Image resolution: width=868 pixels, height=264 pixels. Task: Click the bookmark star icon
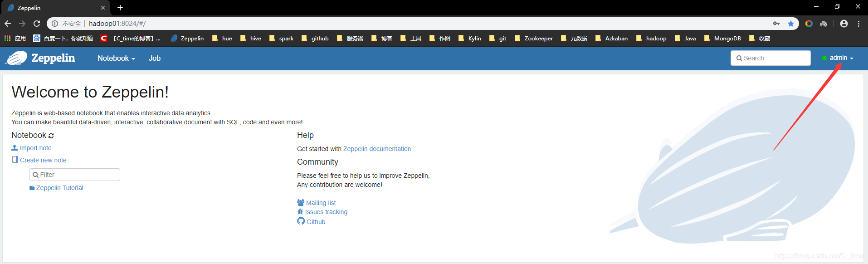pyautogui.click(x=791, y=24)
